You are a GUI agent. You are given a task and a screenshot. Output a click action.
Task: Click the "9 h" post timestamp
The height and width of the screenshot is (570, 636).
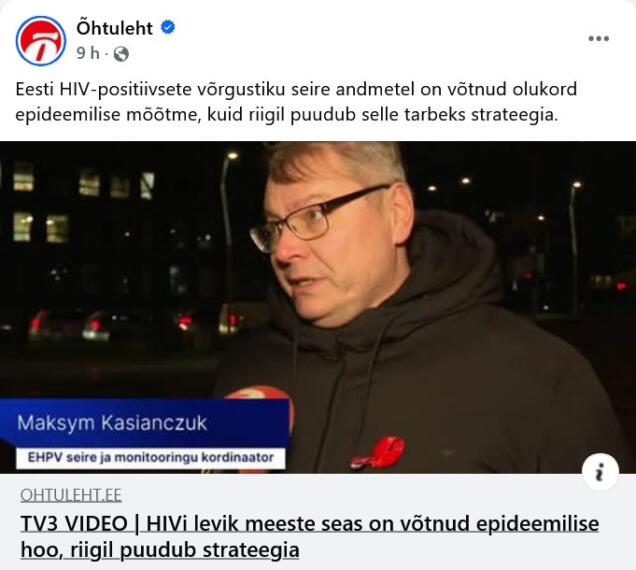(88, 54)
